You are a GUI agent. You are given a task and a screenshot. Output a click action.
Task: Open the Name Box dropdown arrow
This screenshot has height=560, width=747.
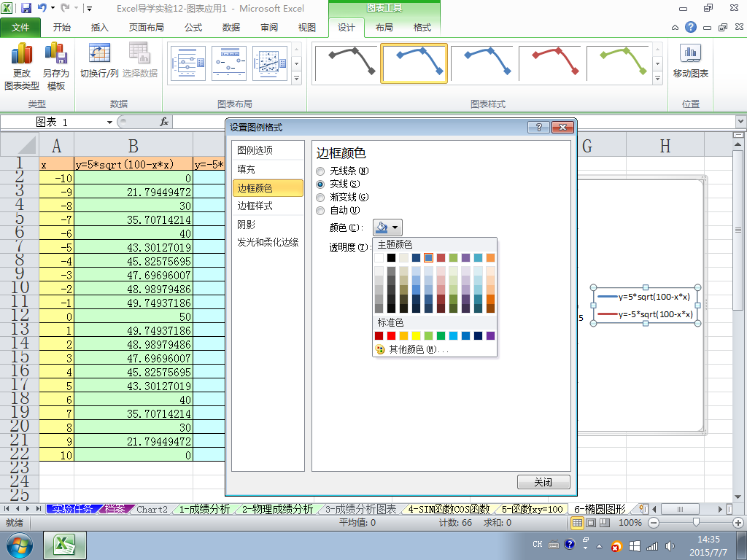pos(109,122)
